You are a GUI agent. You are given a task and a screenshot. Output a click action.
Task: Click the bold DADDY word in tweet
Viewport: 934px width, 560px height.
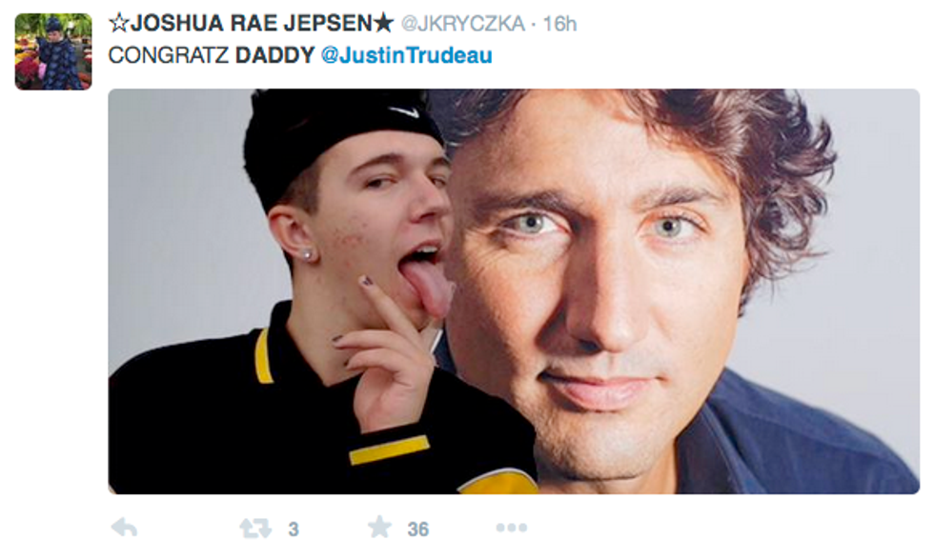[274, 55]
